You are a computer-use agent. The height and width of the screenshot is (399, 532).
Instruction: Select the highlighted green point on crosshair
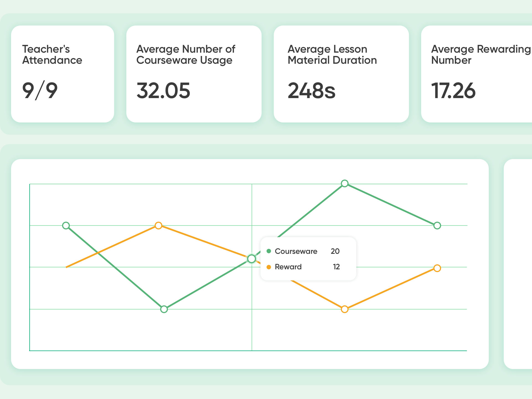(251, 259)
